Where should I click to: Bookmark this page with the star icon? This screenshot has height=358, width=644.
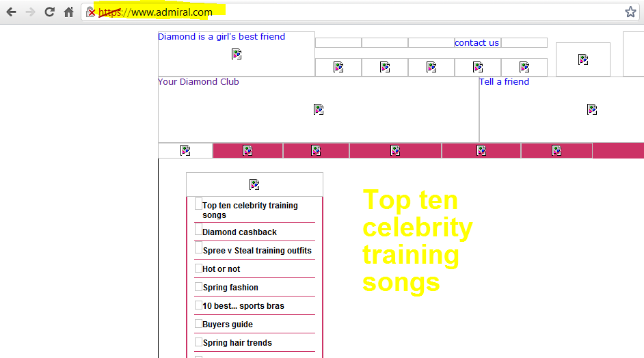click(x=630, y=12)
